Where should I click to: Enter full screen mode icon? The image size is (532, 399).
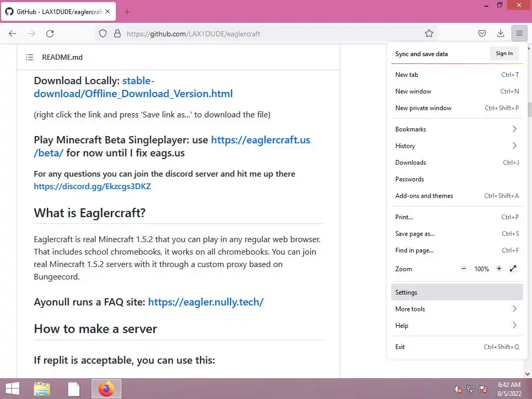[513, 269]
